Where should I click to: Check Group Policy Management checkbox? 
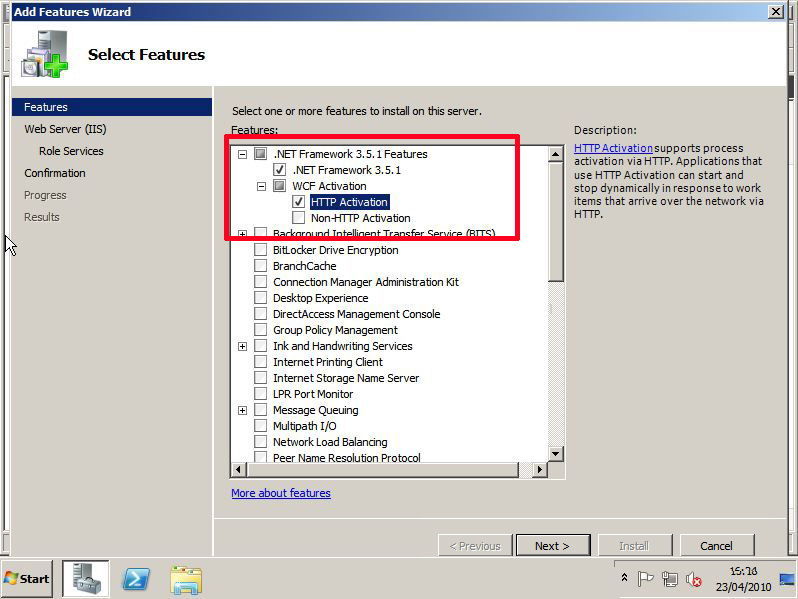point(261,330)
